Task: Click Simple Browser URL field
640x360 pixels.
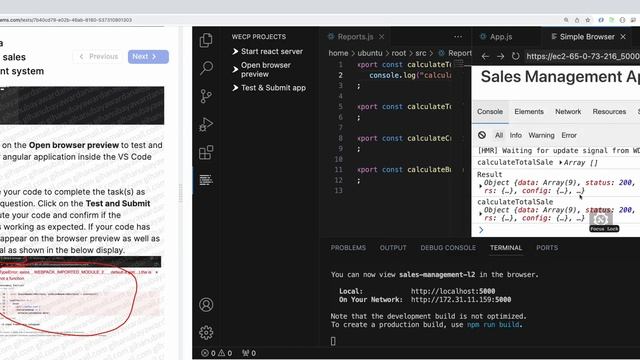Action: pos(582,56)
